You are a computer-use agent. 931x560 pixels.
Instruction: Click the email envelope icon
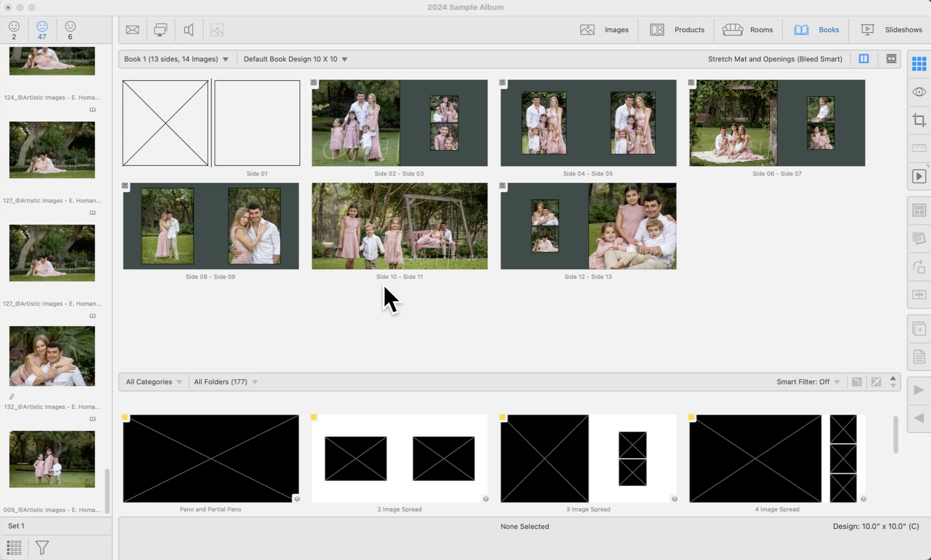(132, 30)
